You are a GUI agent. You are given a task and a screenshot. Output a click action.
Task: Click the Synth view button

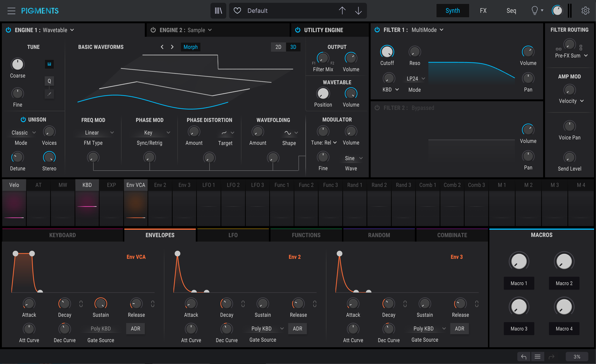(453, 11)
